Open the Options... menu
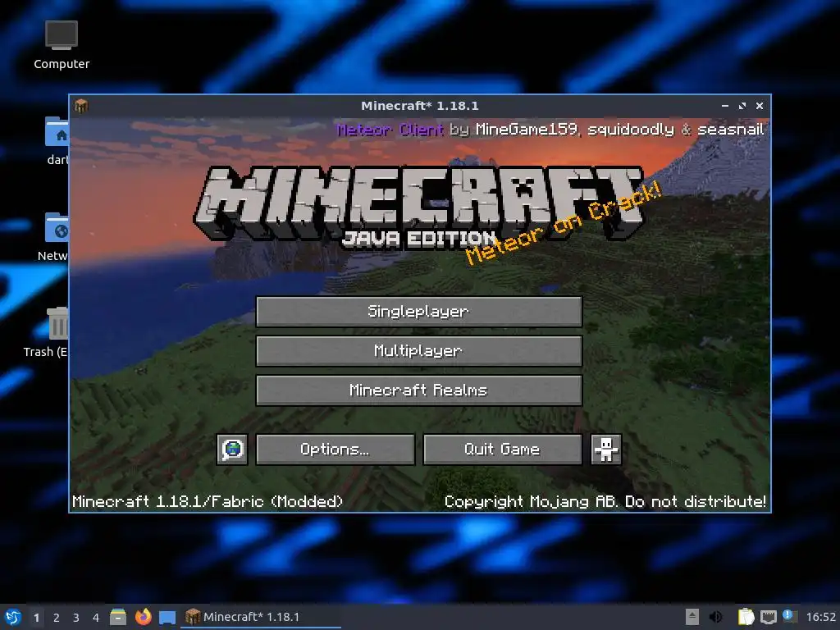The image size is (840, 630). (x=336, y=449)
